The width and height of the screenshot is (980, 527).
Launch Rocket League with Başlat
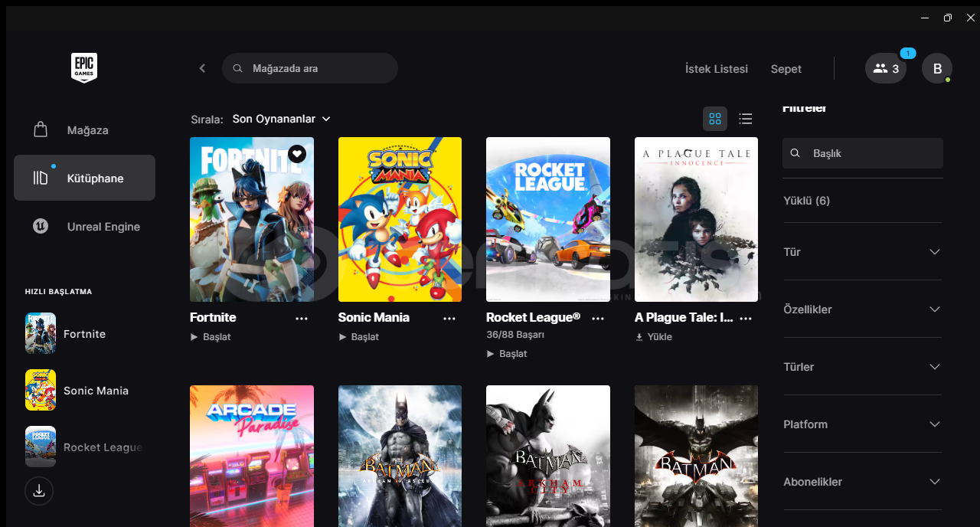click(x=507, y=354)
